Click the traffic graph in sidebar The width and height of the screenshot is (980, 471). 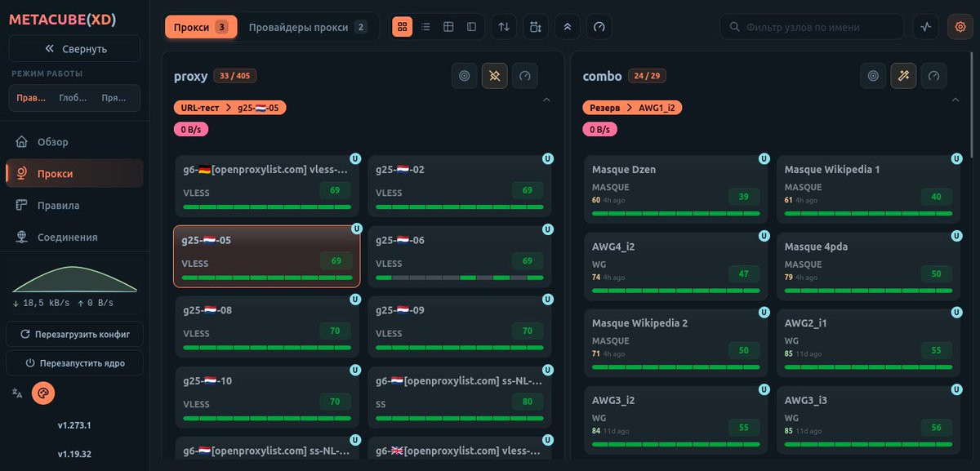click(x=74, y=279)
